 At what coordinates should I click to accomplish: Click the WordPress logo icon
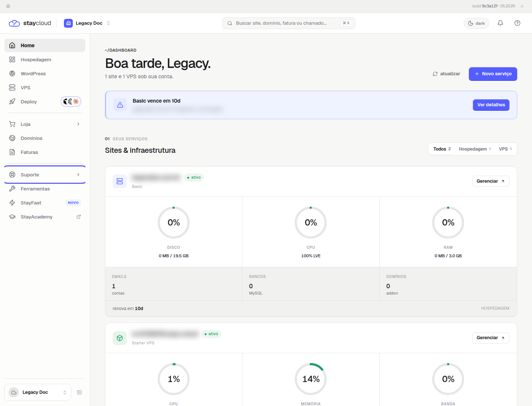(x=12, y=73)
